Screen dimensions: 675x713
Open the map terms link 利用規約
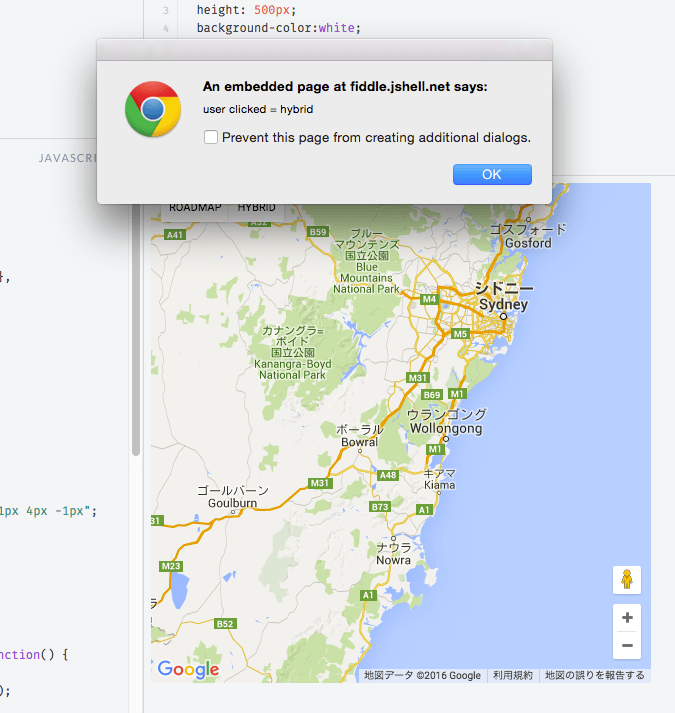tap(513, 675)
